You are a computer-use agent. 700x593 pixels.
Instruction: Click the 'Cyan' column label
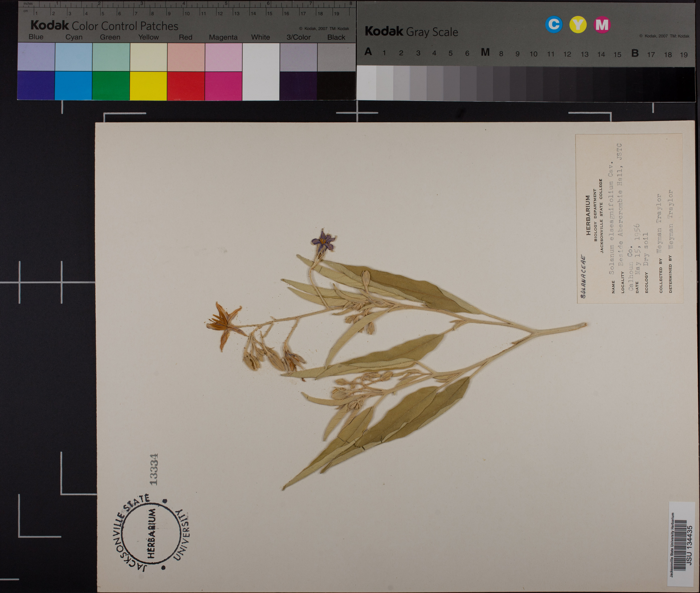coord(74,37)
